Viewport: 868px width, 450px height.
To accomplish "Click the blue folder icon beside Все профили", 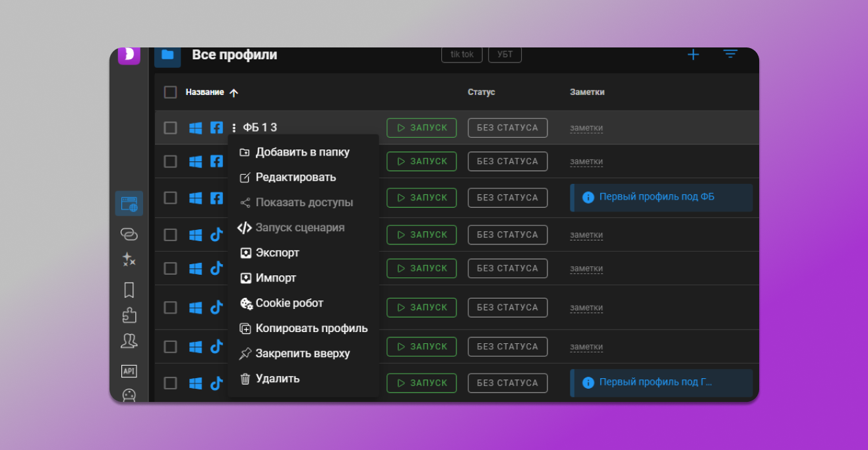I will [168, 55].
